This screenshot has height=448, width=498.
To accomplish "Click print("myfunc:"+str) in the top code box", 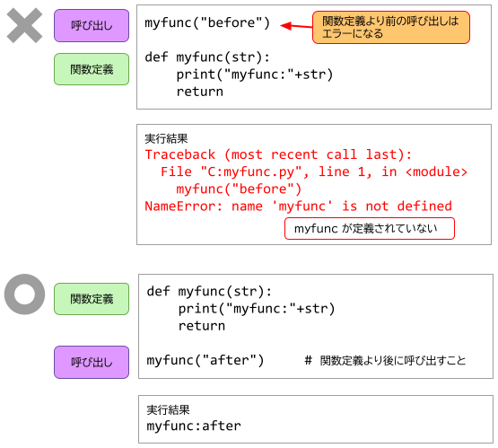I will [255, 75].
